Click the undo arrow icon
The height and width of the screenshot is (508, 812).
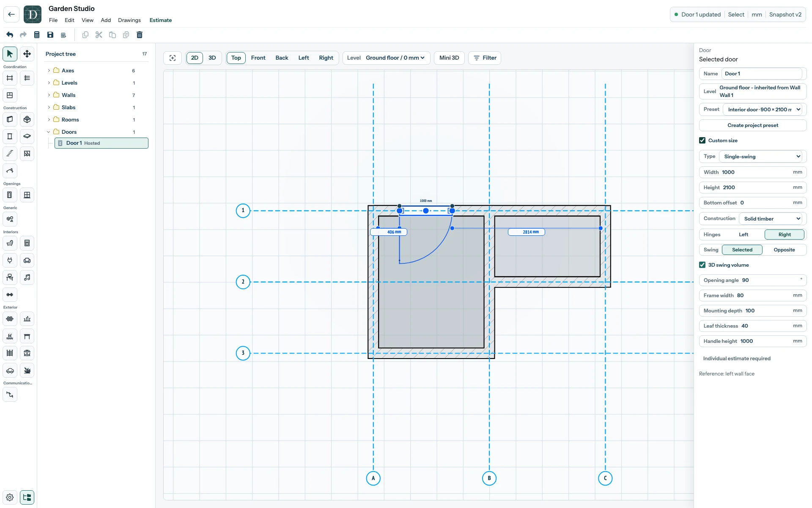10,35
